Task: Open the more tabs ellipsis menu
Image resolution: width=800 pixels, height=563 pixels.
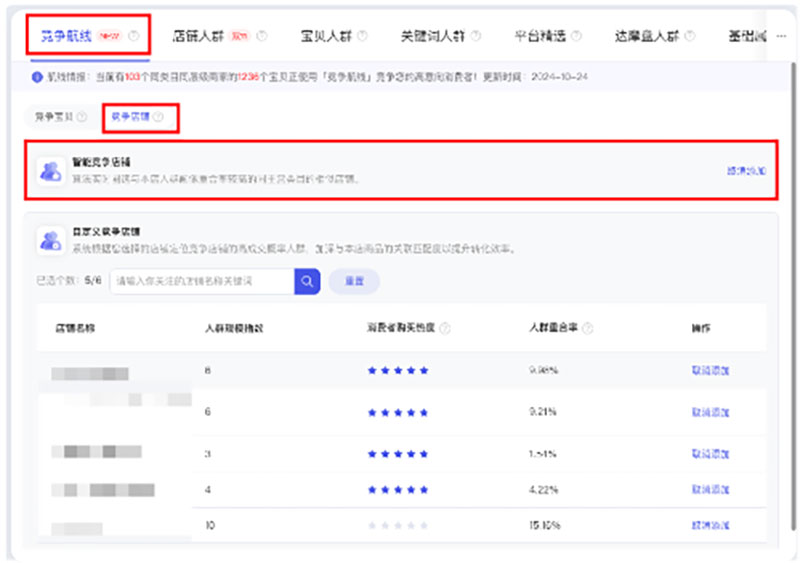Action: [781, 36]
